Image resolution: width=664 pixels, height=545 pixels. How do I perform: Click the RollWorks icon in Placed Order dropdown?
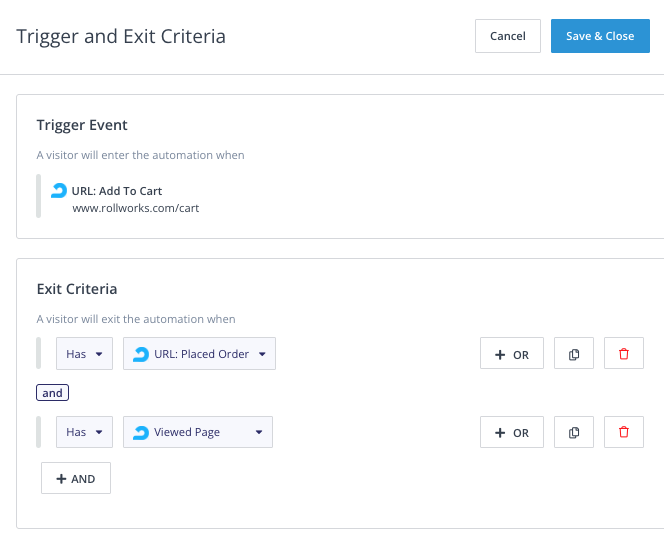point(141,354)
